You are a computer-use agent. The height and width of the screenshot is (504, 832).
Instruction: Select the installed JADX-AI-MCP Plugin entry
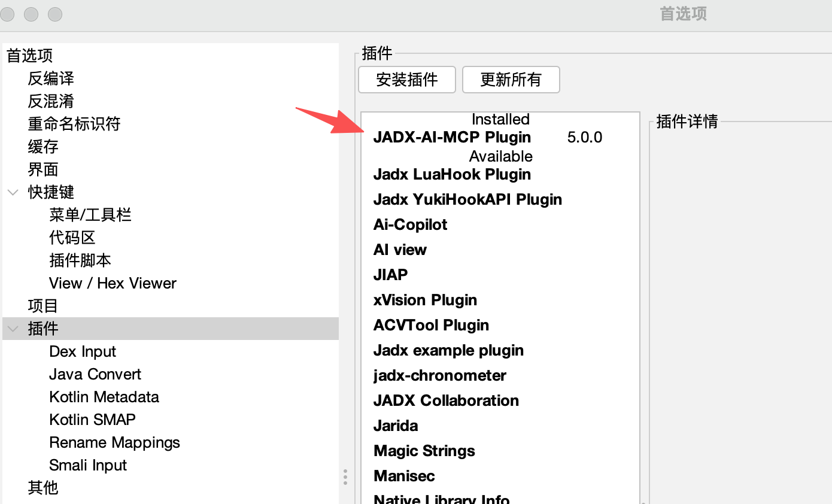[452, 138]
